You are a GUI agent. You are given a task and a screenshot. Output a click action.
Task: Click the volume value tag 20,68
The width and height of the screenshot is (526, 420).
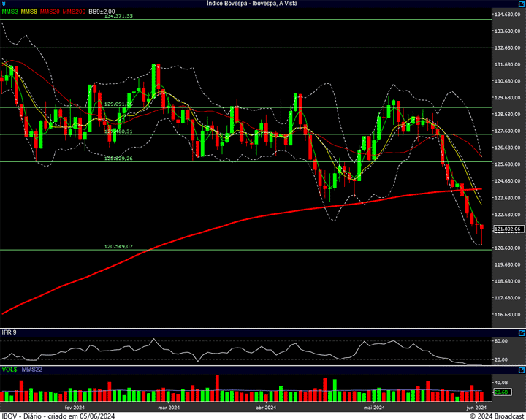[501, 392]
